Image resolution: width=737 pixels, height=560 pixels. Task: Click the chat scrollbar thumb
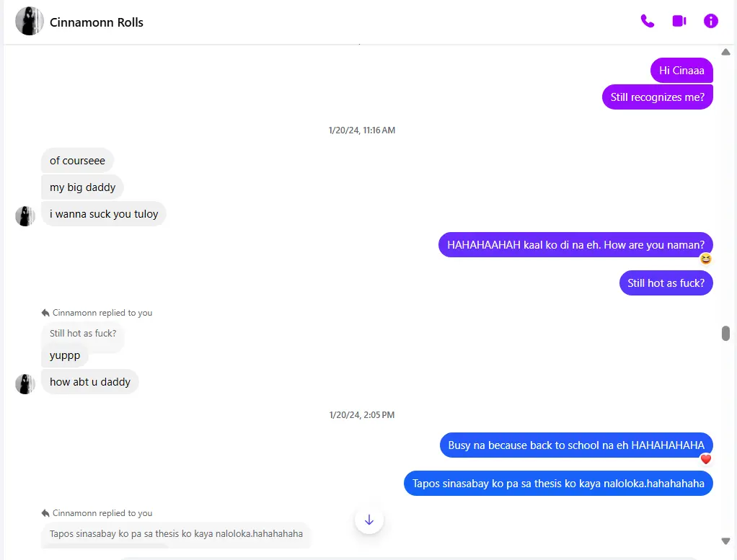[725, 333]
